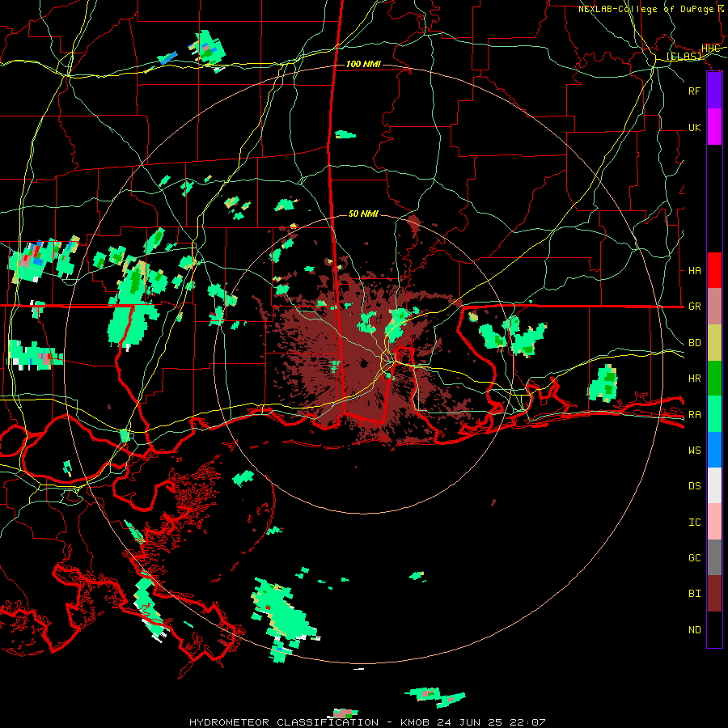
Task: Click the magenta UK color swatch in legend
Action: point(714,127)
